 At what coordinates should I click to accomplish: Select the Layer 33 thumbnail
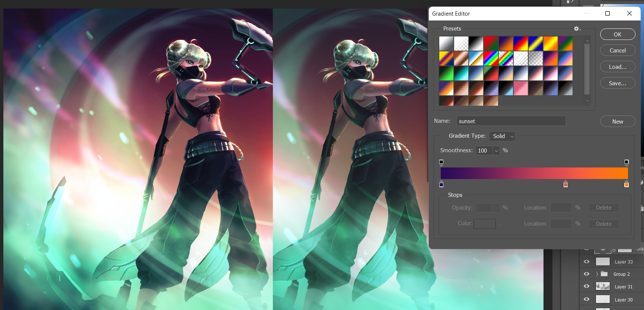pos(603,262)
